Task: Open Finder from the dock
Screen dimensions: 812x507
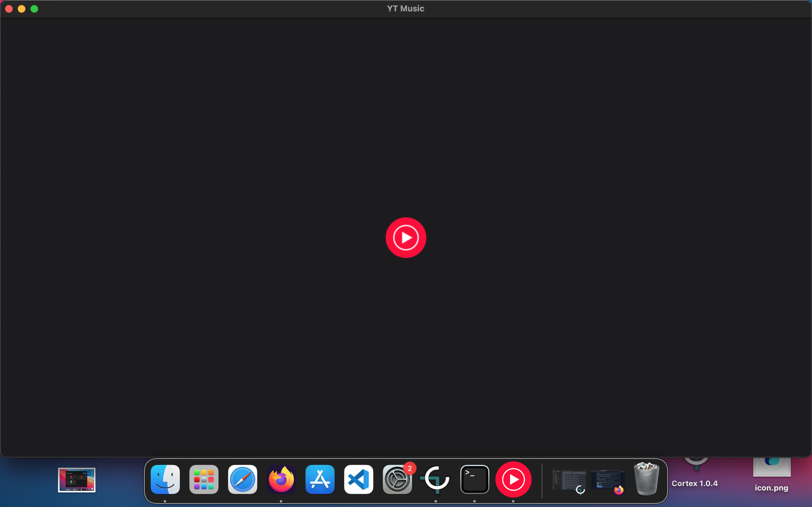Action: pos(165,479)
